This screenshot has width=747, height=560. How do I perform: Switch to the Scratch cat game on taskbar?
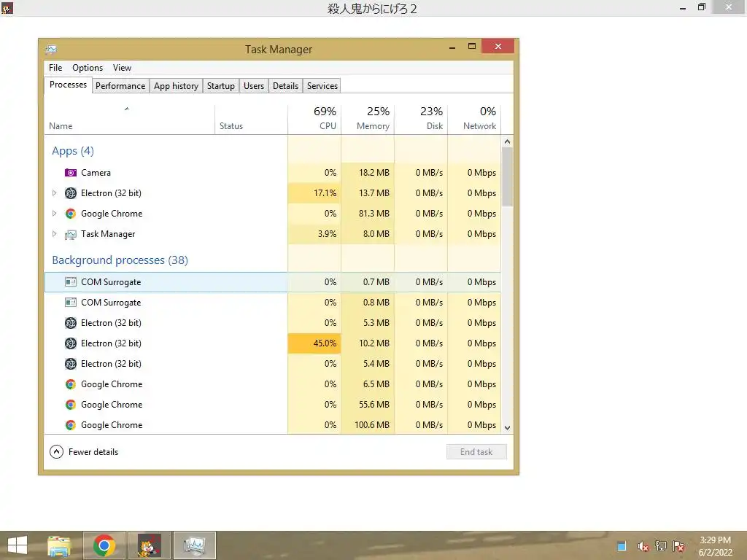point(150,545)
